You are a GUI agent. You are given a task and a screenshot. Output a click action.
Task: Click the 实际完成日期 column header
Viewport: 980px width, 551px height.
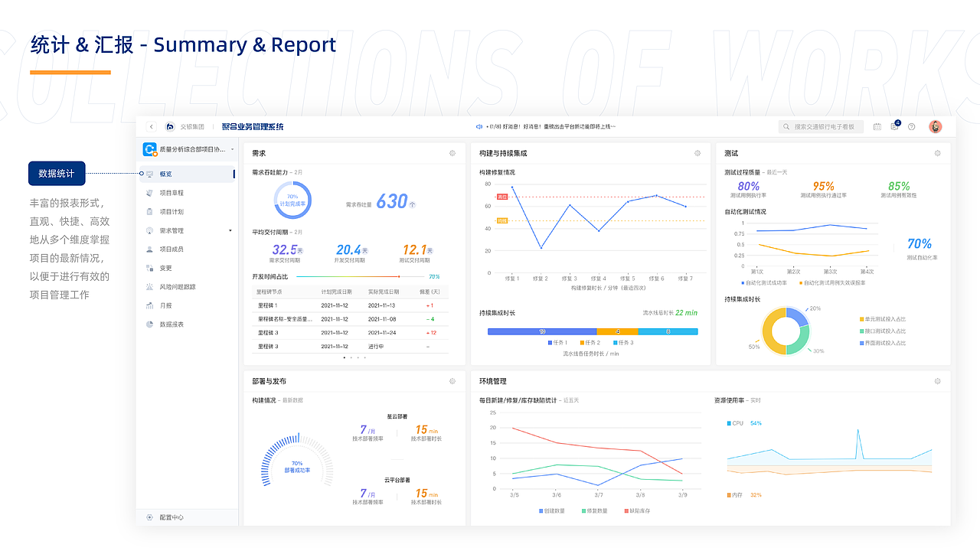(383, 292)
